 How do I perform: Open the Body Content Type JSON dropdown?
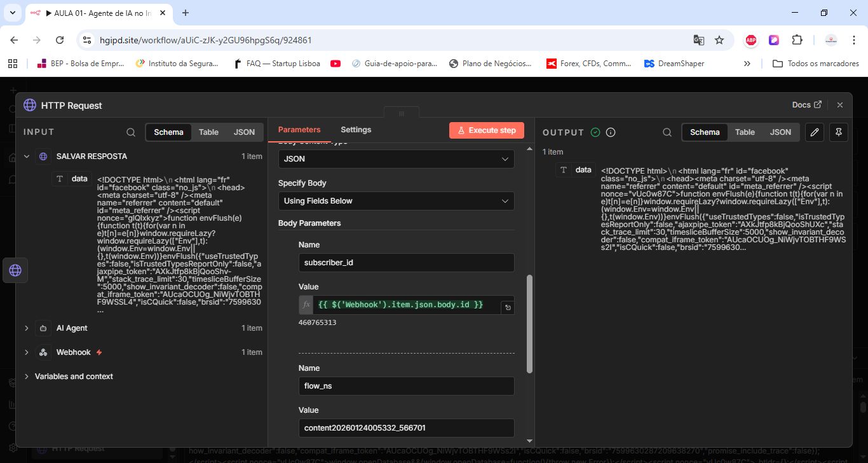[396, 159]
